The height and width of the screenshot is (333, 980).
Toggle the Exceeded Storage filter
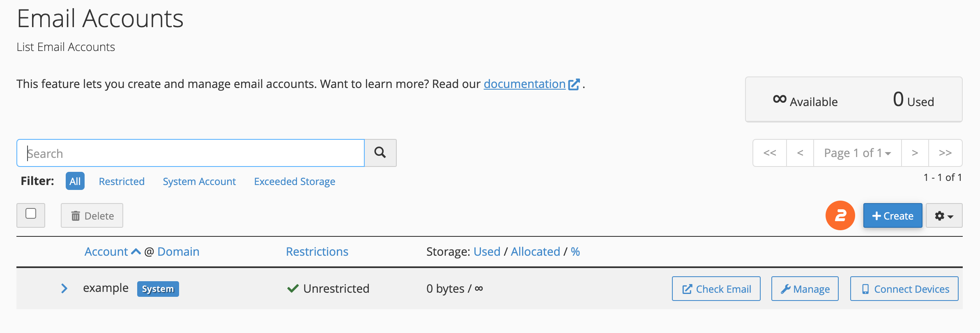(294, 181)
